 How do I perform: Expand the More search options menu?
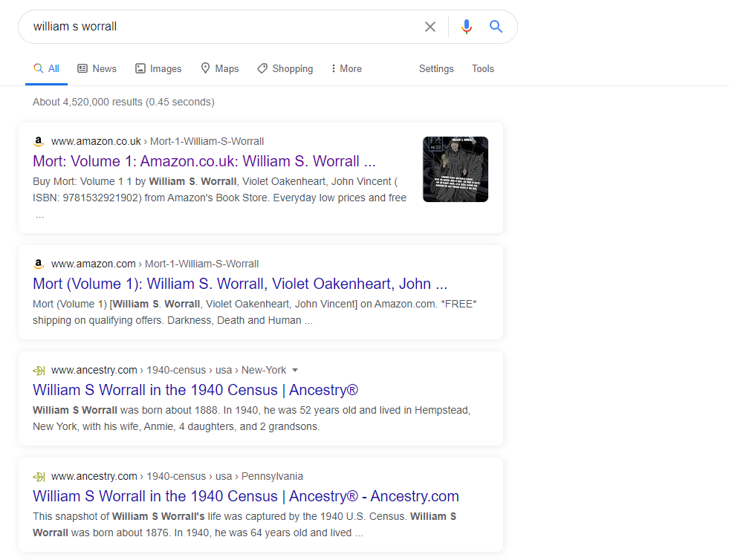(346, 69)
